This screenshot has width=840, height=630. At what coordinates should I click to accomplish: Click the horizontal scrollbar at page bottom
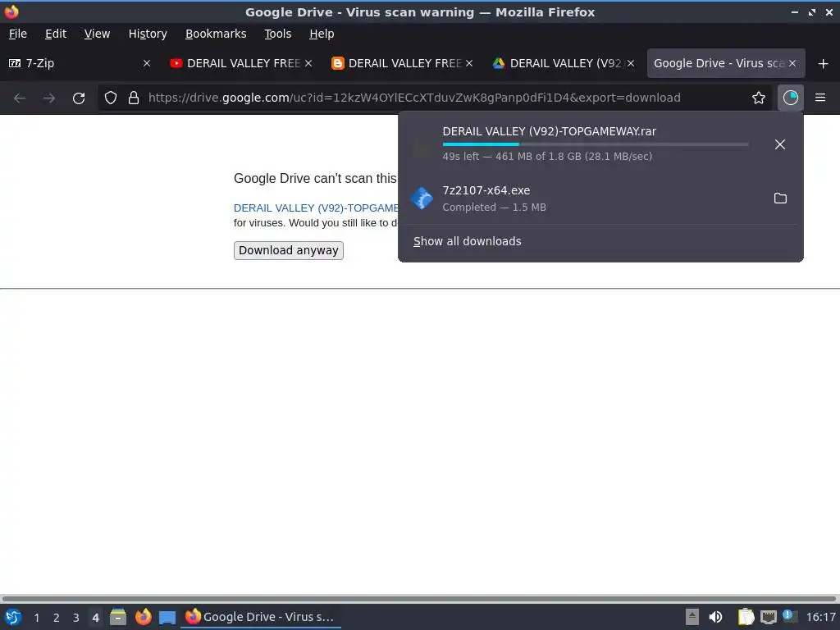click(419, 598)
